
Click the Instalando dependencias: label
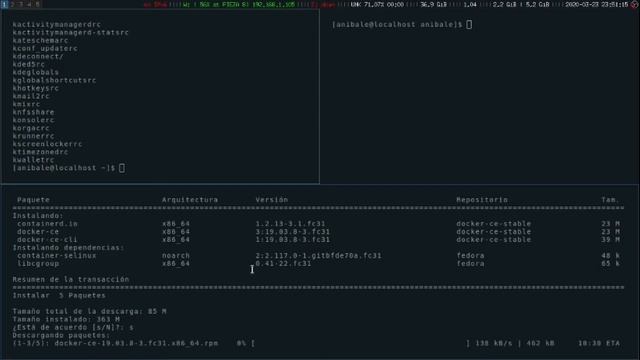click(x=68, y=247)
